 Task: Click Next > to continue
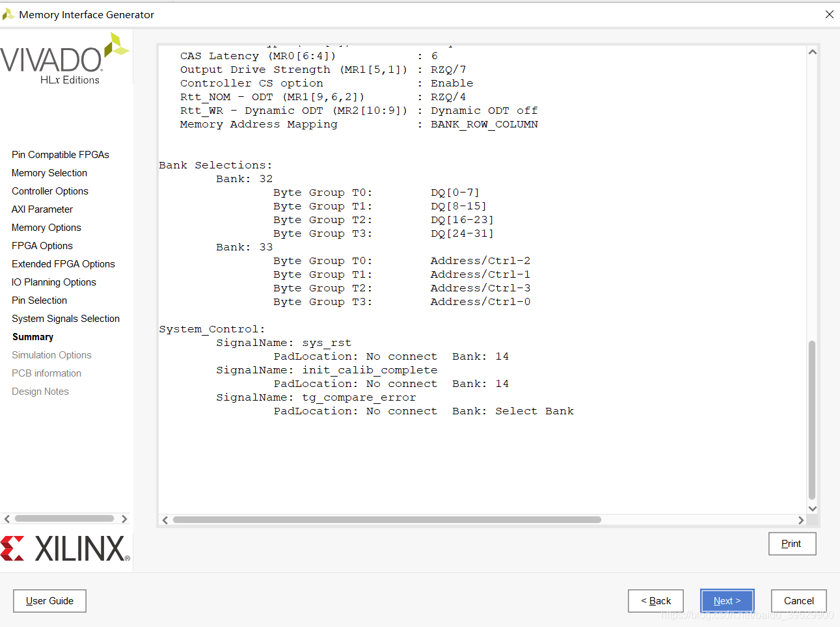tap(727, 601)
